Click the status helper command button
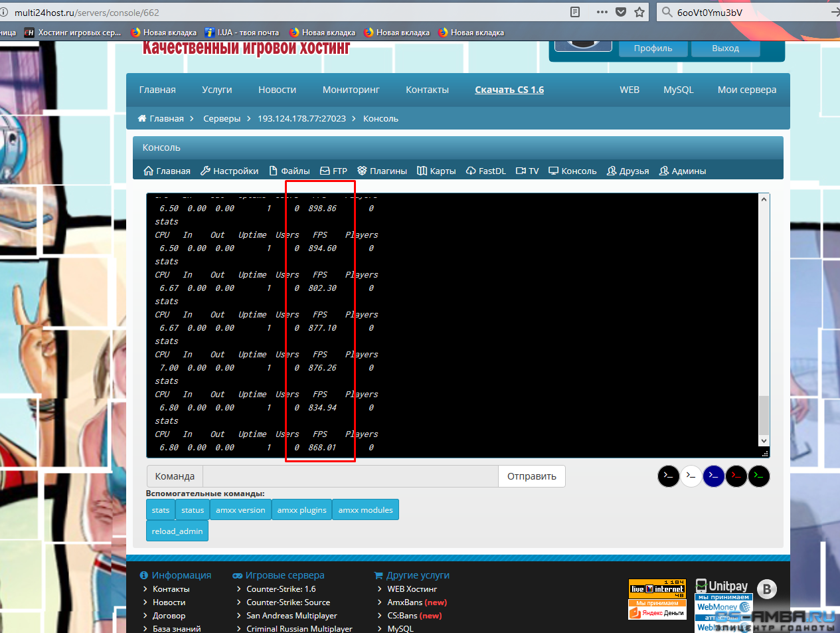The height and width of the screenshot is (633, 840). (x=193, y=510)
